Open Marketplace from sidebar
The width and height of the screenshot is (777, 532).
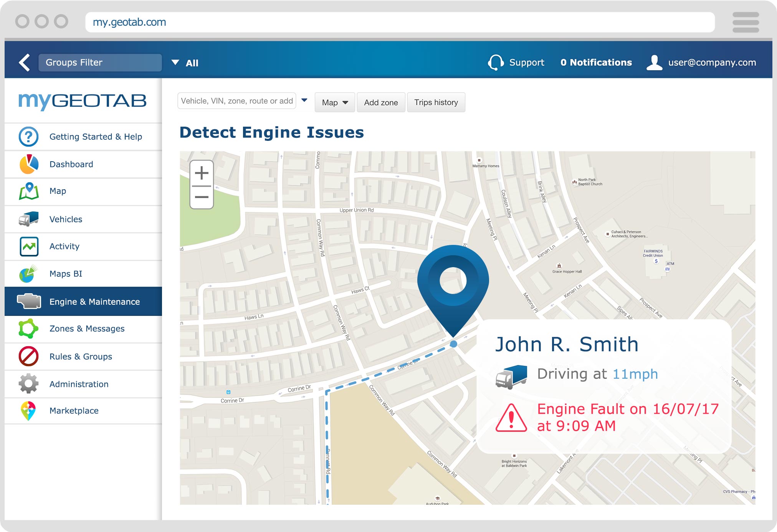click(83, 411)
